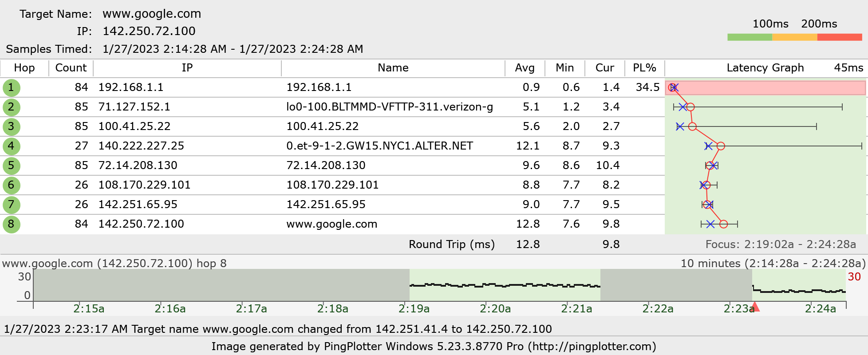The height and width of the screenshot is (355, 868).
Task: Select IP cell 140.222.227.25
Action: pyautogui.click(x=141, y=146)
